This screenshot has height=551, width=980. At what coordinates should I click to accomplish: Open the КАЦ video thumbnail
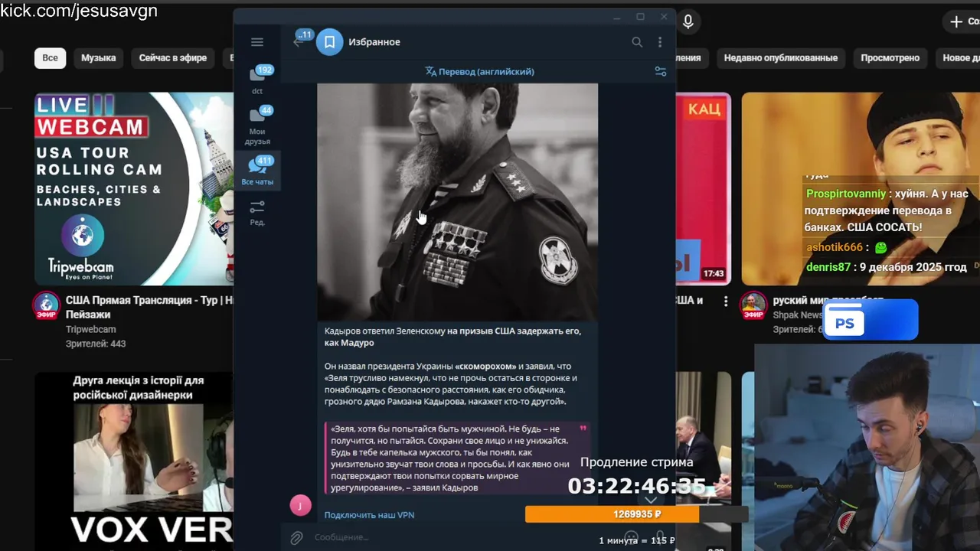[703, 188]
